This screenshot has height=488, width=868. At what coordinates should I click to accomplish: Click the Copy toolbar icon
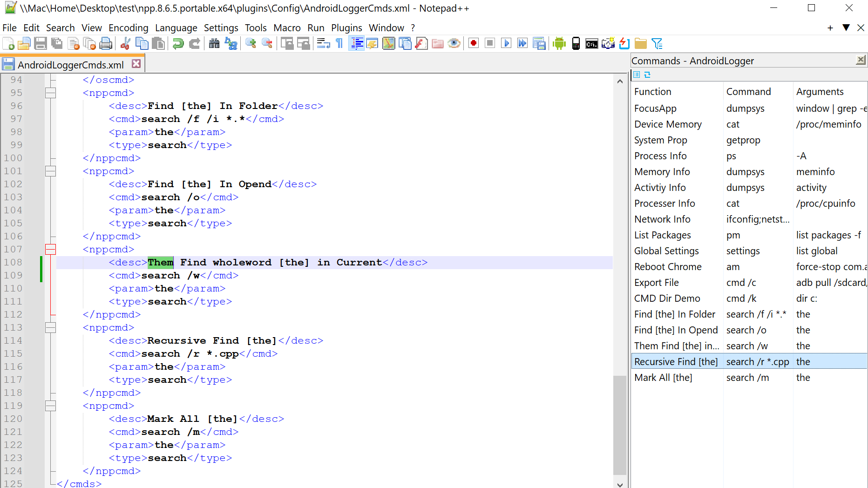click(x=142, y=44)
